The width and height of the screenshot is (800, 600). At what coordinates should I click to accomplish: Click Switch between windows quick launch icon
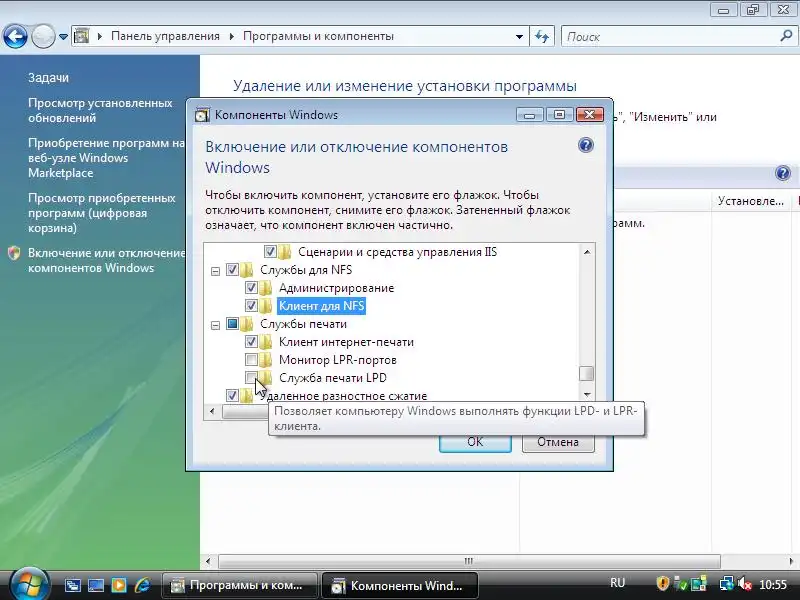pos(72,585)
